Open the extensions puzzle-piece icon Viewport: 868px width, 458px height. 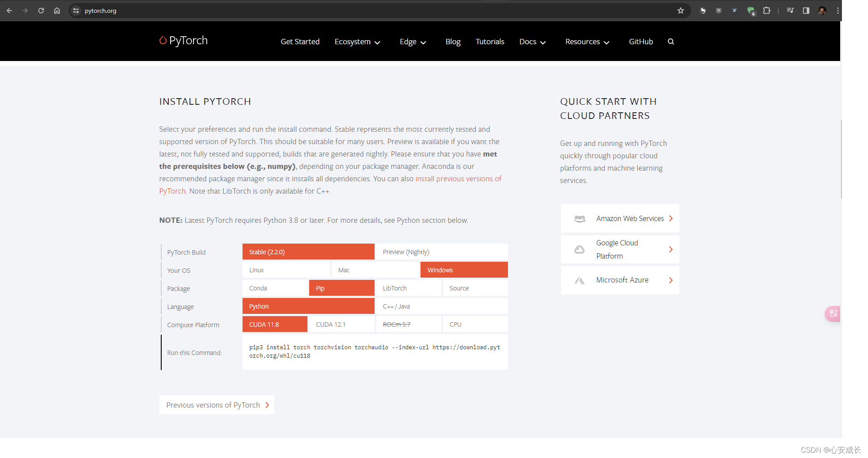(767, 11)
